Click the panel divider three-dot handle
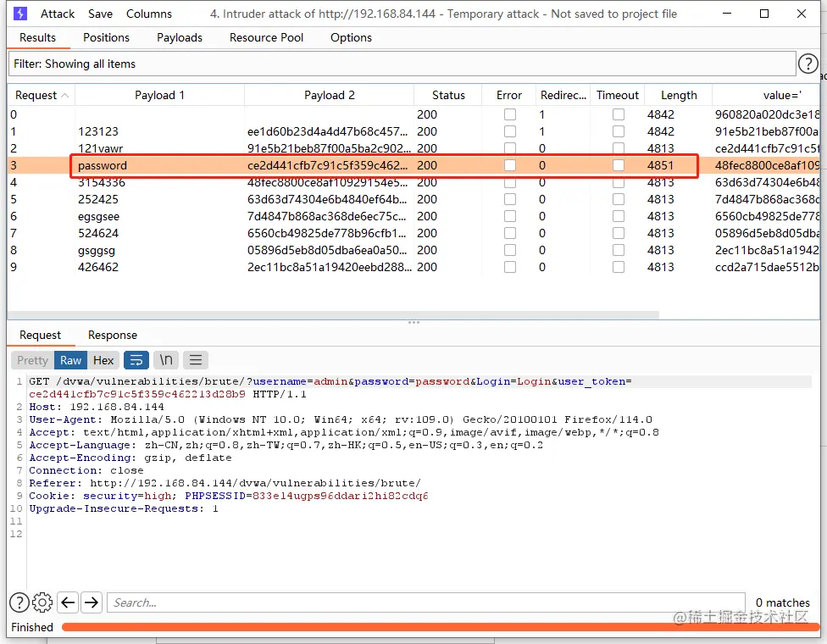 (x=413, y=322)
